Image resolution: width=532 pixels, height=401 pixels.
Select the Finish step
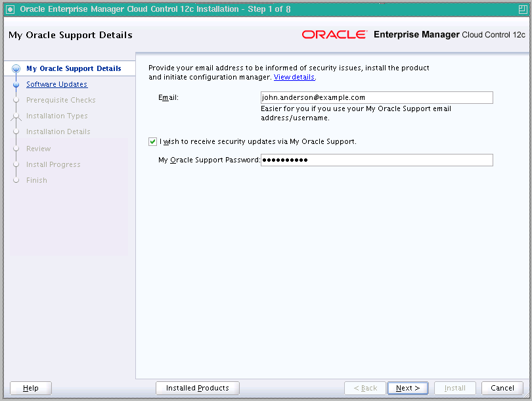(x=37, y=180)
